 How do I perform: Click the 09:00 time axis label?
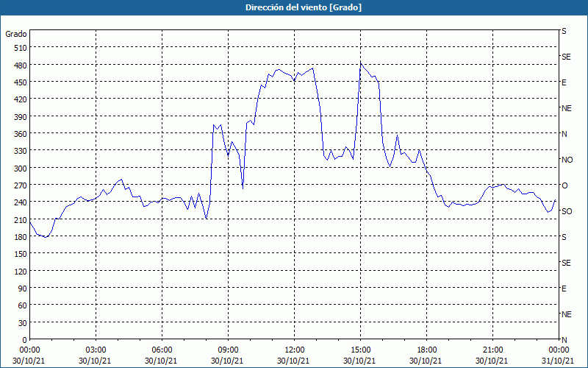[x=229, y=350]
